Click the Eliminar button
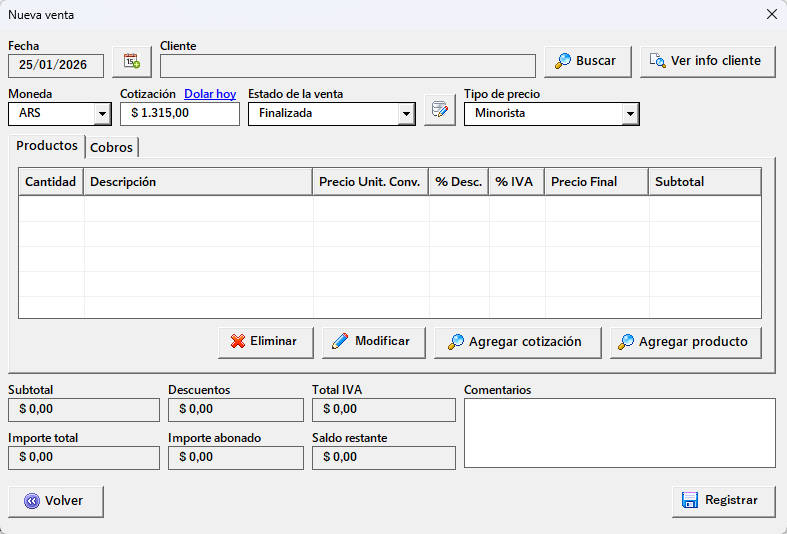The height and width of the screenshot is (534, 787). [x=266, y=342]
